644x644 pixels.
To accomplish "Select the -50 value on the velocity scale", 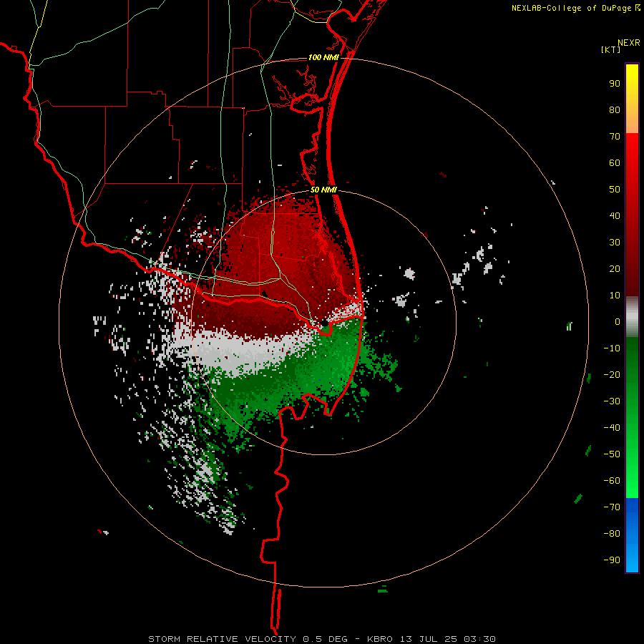I will pos(612,454).
